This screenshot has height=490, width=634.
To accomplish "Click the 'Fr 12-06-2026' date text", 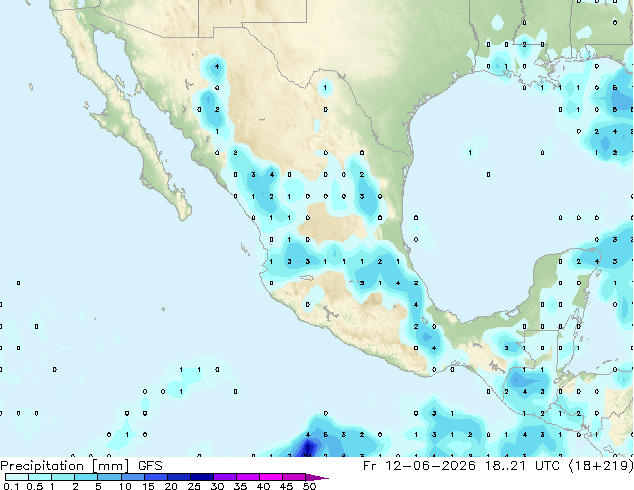I will coord(419,466).
